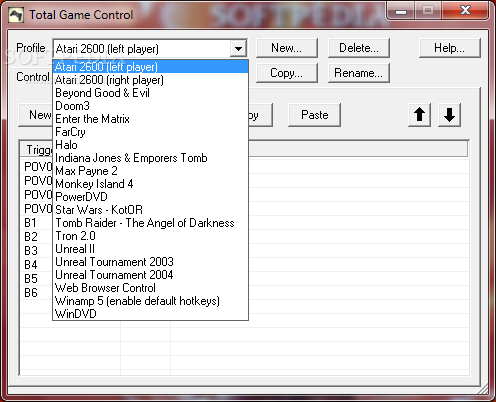Image resolution: width=496 pixels, height=402 pixels.
Task: Choose Unreal Tournament 2004 profile
Action: (x=150, y=275)
